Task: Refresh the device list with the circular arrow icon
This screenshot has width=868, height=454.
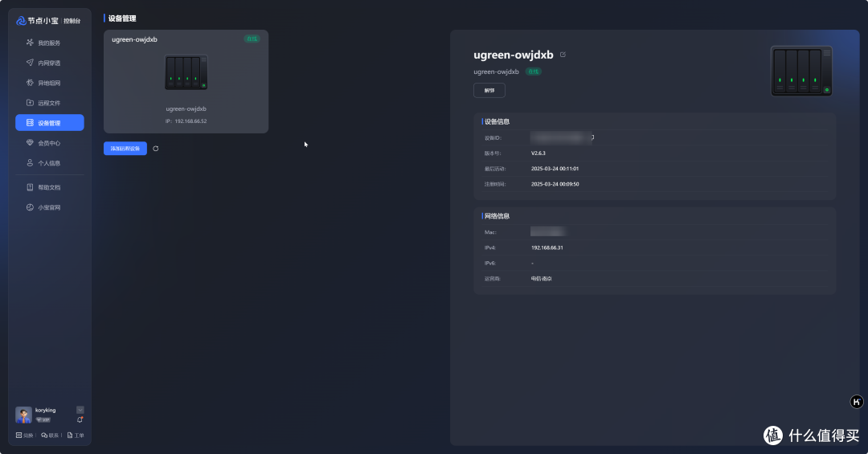Action: pyautogui.click(x=156, y=149)
